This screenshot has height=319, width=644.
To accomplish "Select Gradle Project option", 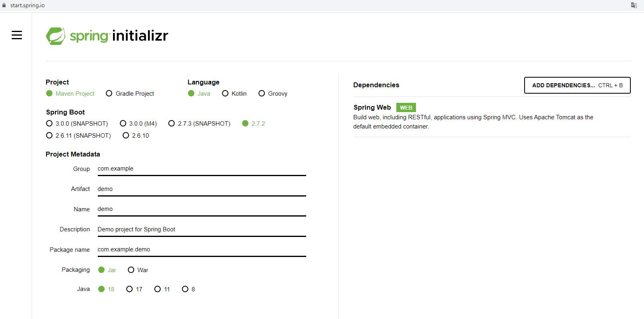I will click(130, 93).
